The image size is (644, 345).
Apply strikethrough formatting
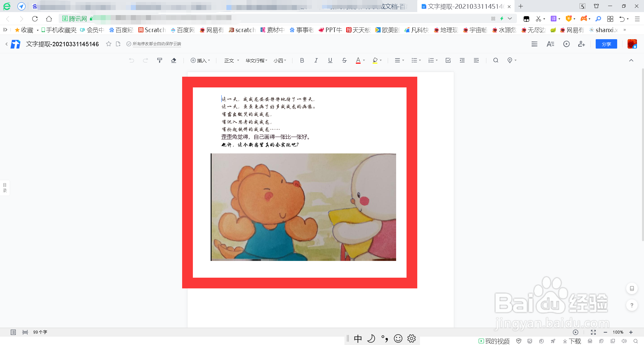(x=344, y=60)
